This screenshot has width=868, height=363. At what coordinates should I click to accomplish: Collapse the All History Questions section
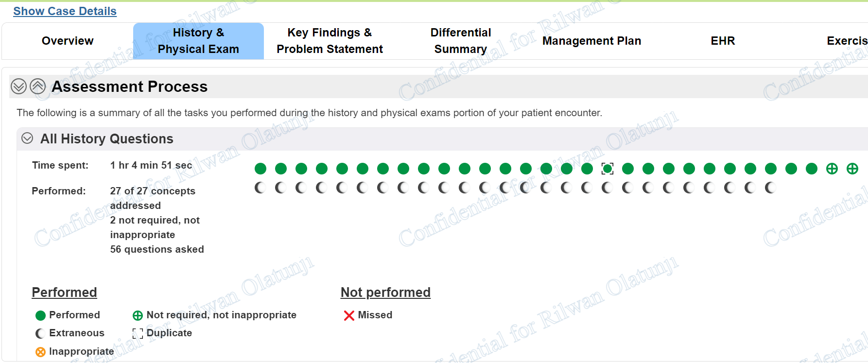click(27, 138)
